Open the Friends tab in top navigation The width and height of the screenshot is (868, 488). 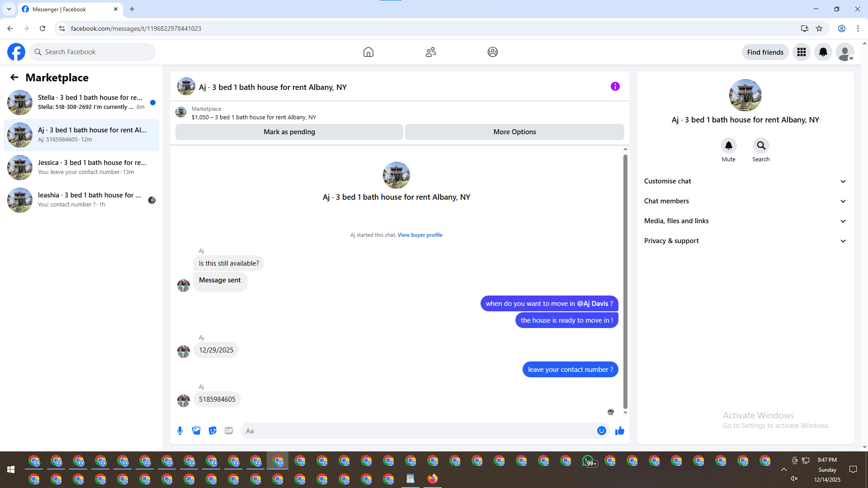[430, 52]
